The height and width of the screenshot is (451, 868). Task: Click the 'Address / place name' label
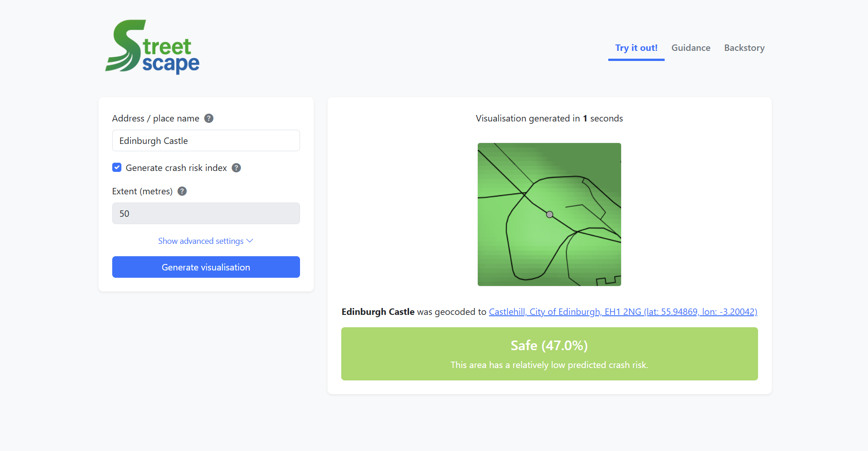pos(156,118)
